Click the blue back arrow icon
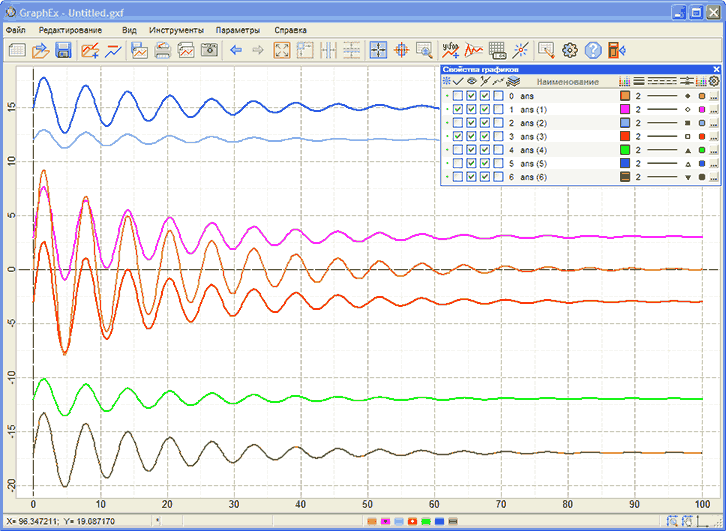The height and width of the screenshot is (531, 726). (x=236, y=50)
